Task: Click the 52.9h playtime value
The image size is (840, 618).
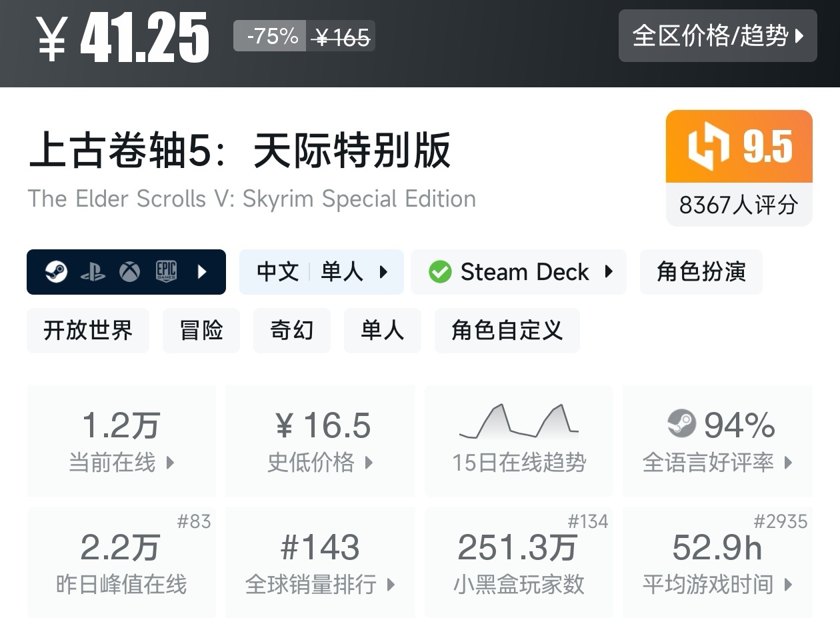Action: (717, 548)
